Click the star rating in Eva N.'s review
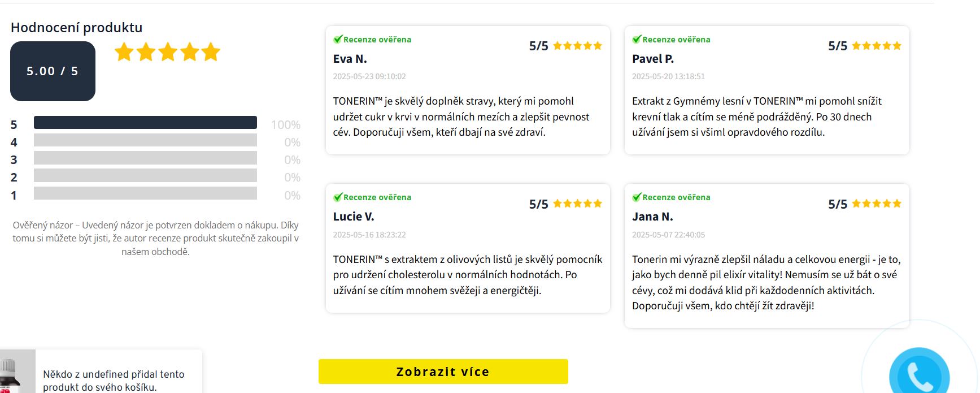 tap(577, 46)
